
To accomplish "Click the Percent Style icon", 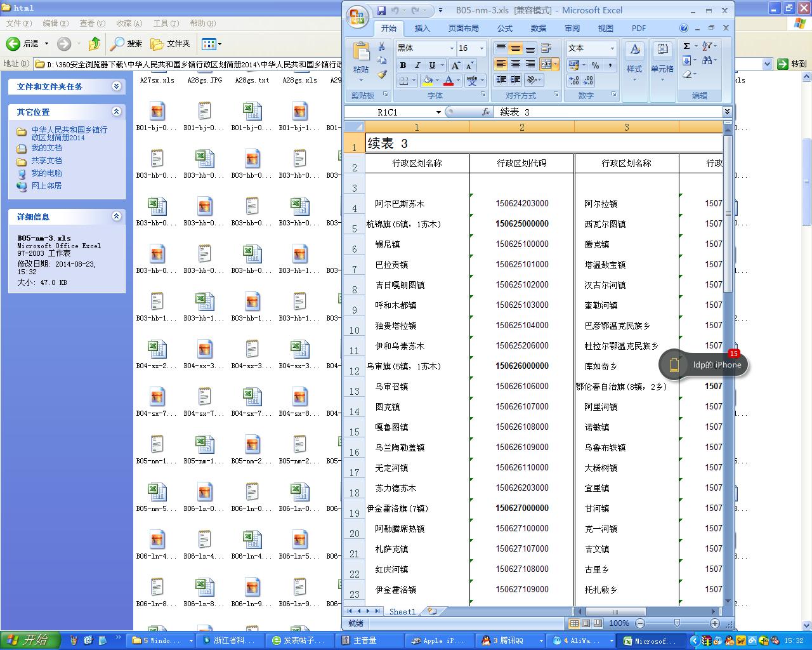I will click(x=595, y=65).
